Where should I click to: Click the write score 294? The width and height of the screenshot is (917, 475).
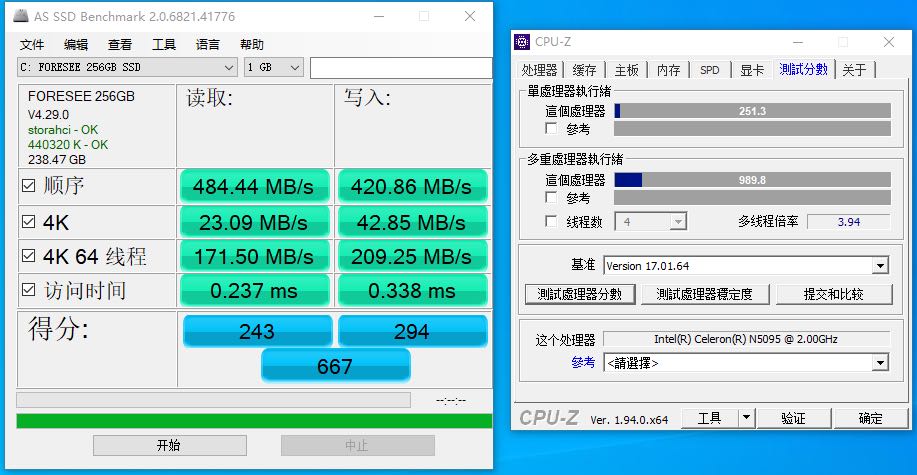412,331
